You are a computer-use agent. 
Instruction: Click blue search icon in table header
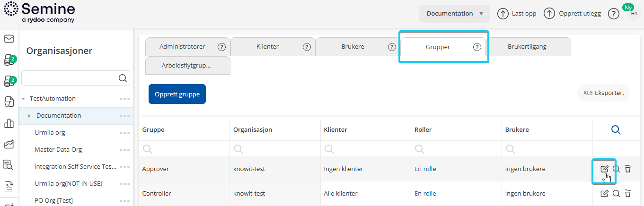tap(616, 130)
